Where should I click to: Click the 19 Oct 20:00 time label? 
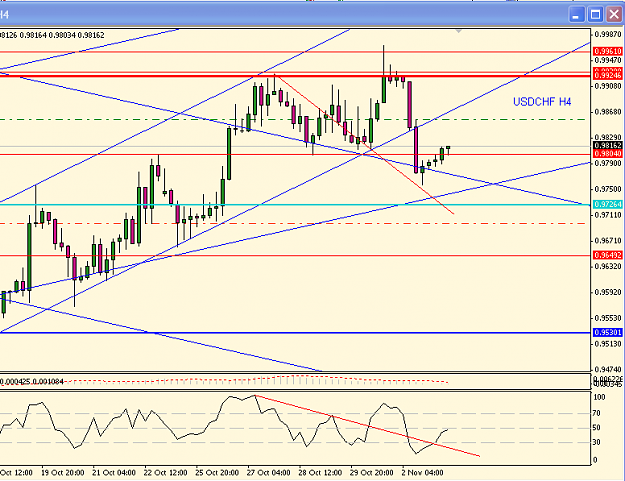point(63,473)
